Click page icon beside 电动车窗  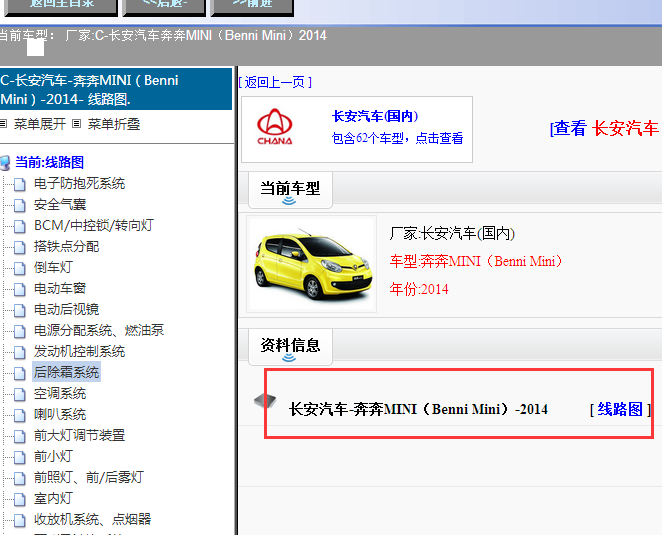tap(19, 289)
